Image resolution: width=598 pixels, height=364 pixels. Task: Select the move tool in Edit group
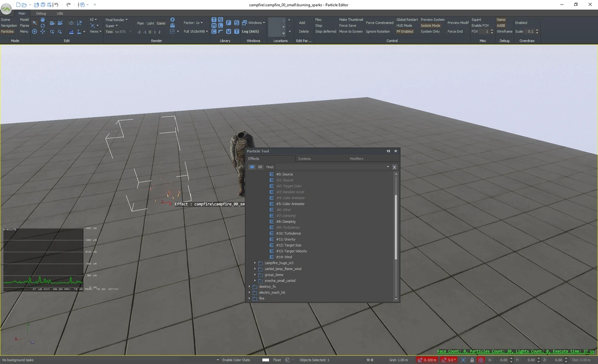43,31
